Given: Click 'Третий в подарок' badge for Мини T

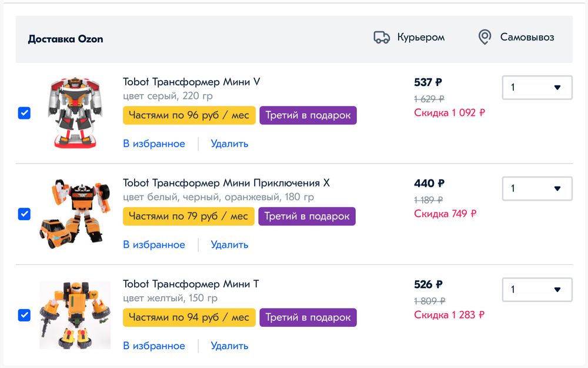Looking at the screenshot, I should (308, 318).
